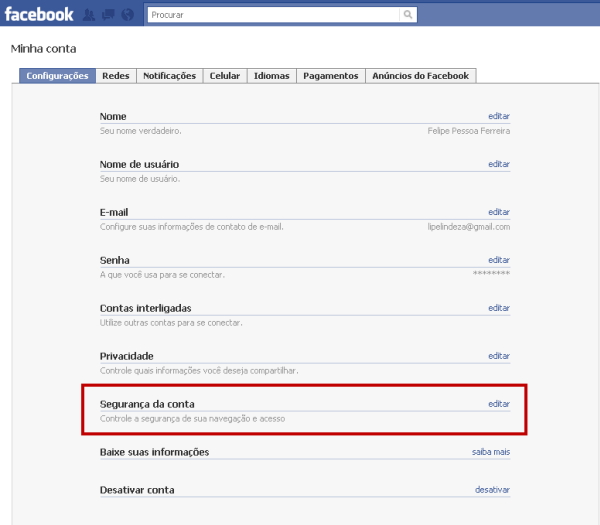The height and width of the screenshot is (525, 600).
Task: Click the facebook logo
Action: pos(39,15)
